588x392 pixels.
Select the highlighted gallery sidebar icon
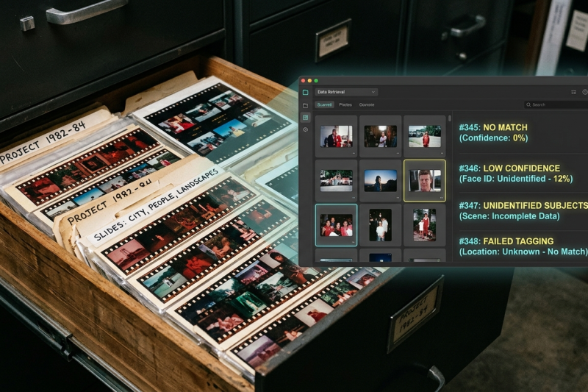click(305, 118)
